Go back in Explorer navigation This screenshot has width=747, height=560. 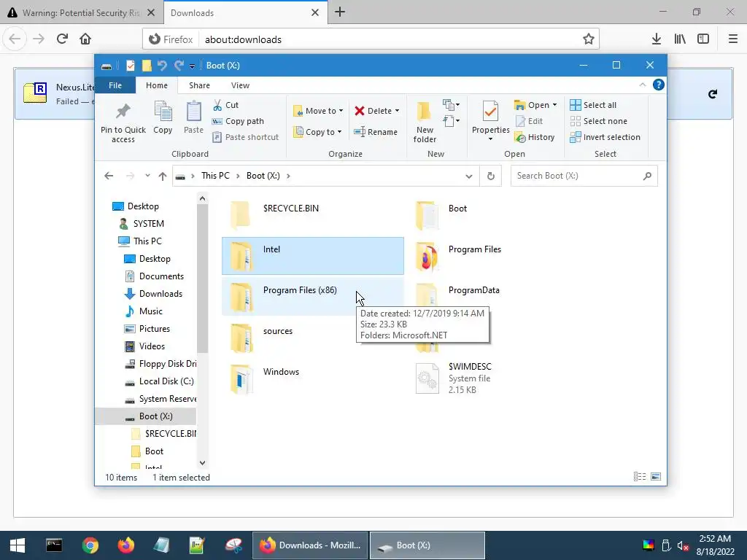pyautogui.click(x=109, y=176)
